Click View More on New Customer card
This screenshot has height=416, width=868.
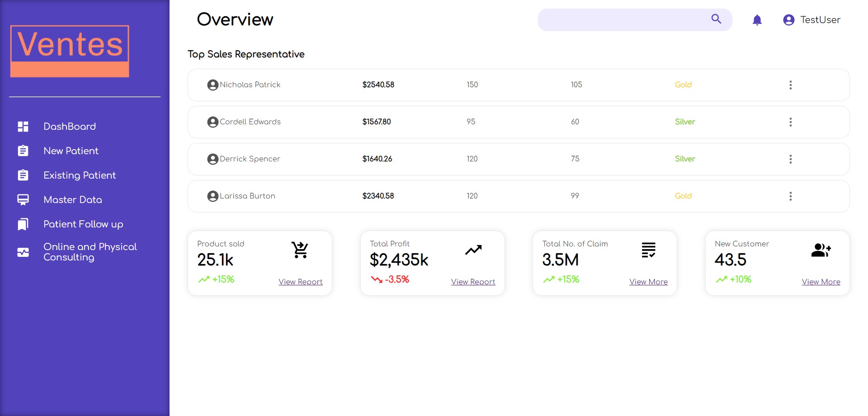click(821, 282)
